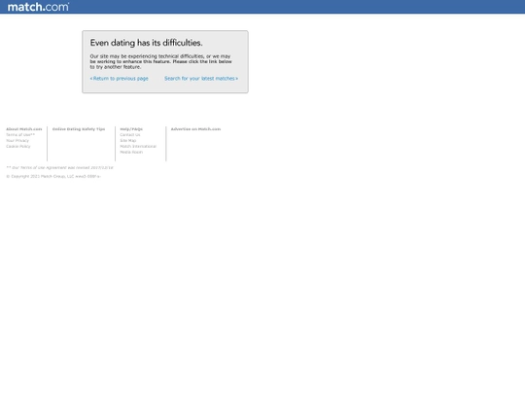Click the blue header bar beside the logo
The height and width of the screenshot is (420, 525).
click(x=295, y=7)
